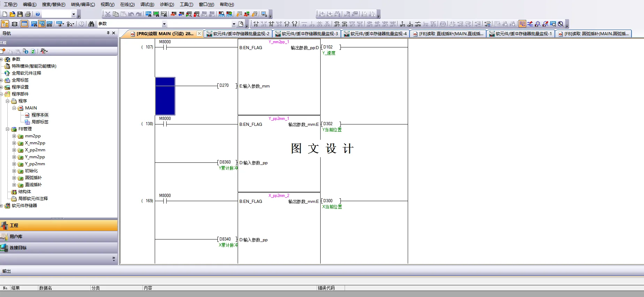
Task: Click the New project icon
Action: pos(5,14)
